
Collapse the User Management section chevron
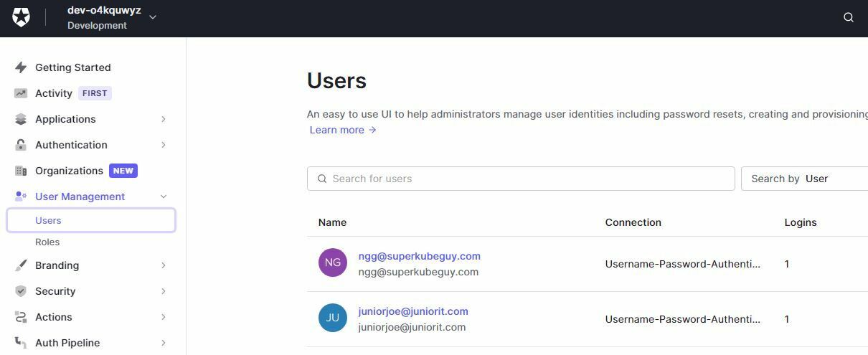164,197
